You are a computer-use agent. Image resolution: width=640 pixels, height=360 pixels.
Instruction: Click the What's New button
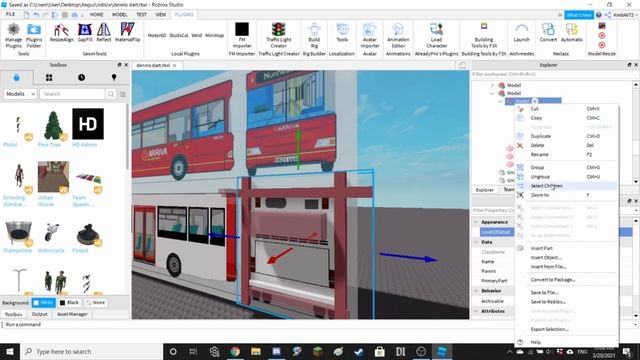579,15
